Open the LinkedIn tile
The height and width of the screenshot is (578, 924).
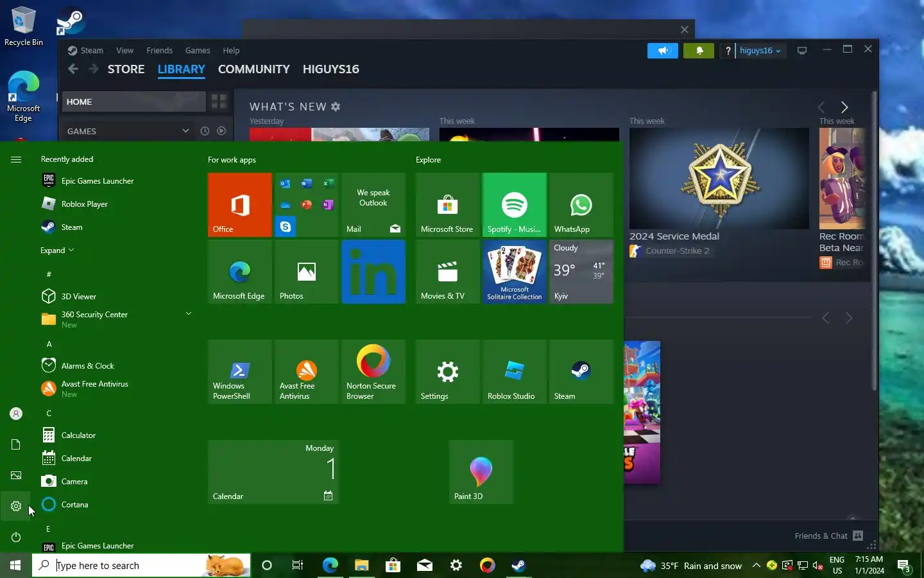click(x=373, y=272)
